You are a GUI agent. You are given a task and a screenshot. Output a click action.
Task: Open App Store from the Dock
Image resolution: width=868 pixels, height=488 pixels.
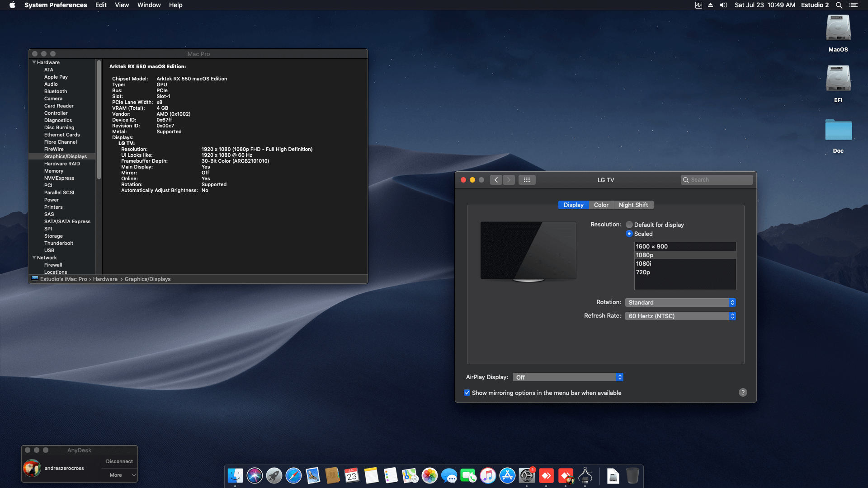click(x=507, y=476)
